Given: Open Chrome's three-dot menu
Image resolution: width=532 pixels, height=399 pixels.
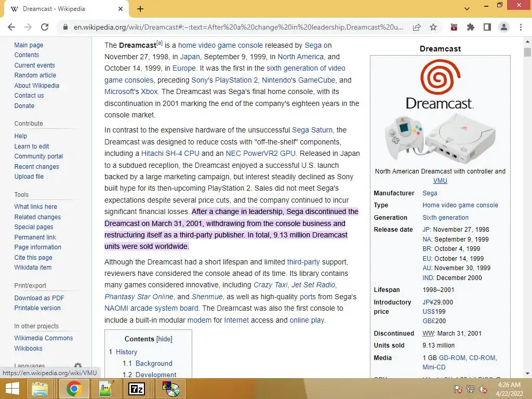Looking at the screenshot, I should [x=521, y=27].
